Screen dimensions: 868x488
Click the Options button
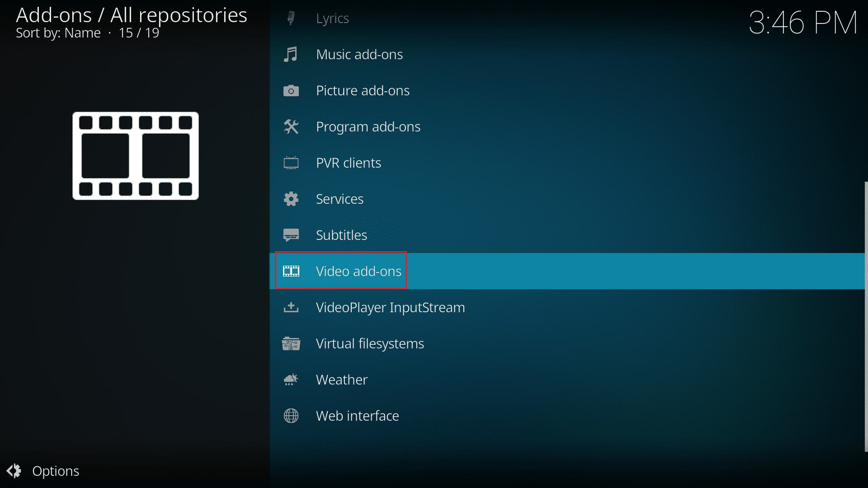point(45,471)
